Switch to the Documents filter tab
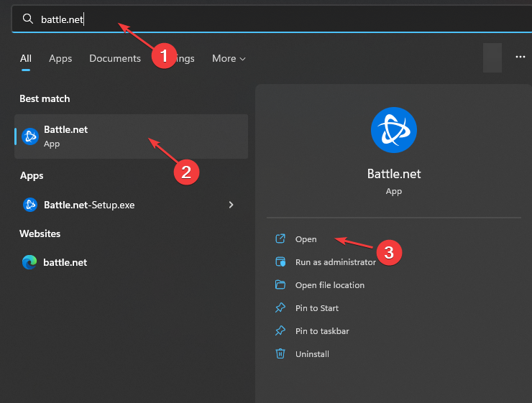The height and width of the screenshot is (403, 532). coord(115,59)
